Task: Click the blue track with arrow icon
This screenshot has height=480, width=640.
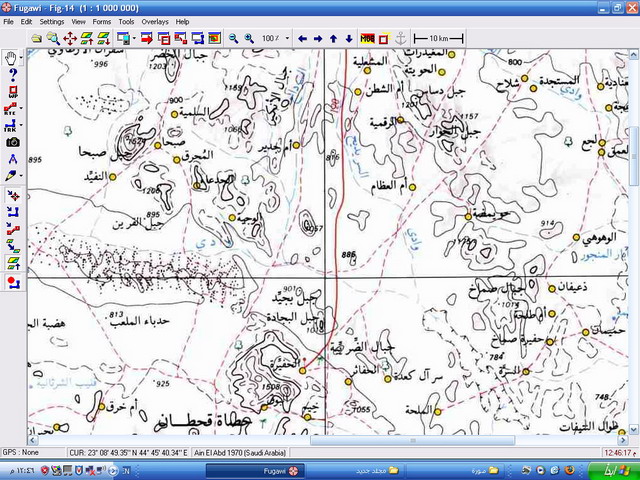Action: pos(13,212)
